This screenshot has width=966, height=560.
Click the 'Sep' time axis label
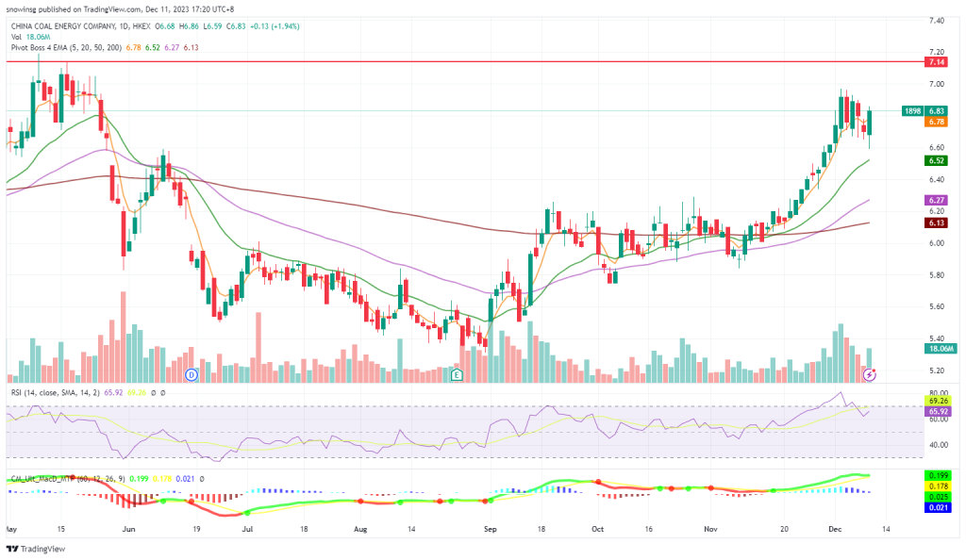[x=490, y=529]
